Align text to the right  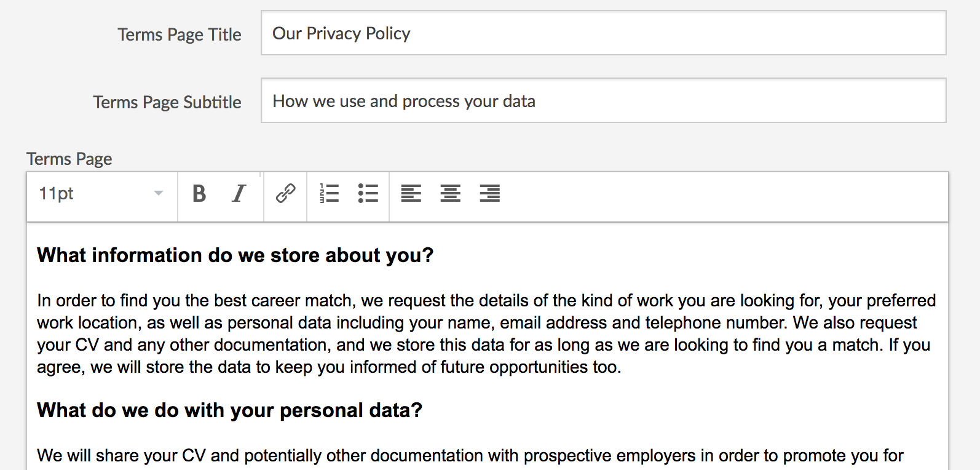coord(490,194)
